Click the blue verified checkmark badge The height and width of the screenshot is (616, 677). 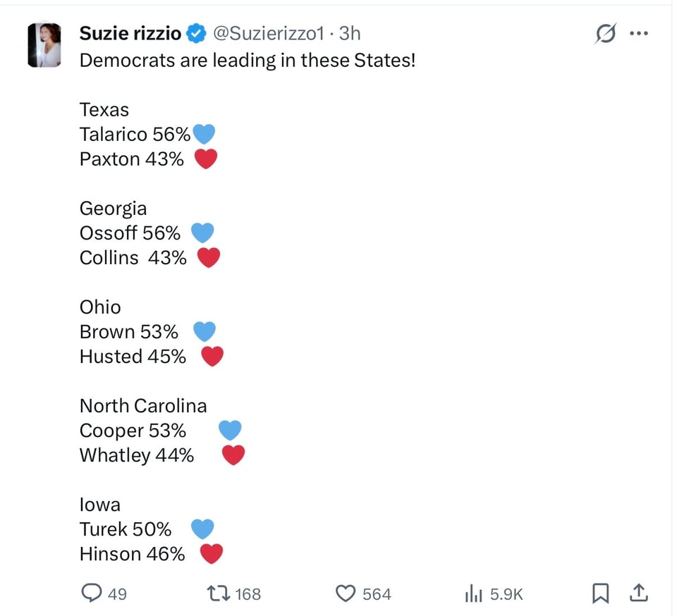coord(197,33)
